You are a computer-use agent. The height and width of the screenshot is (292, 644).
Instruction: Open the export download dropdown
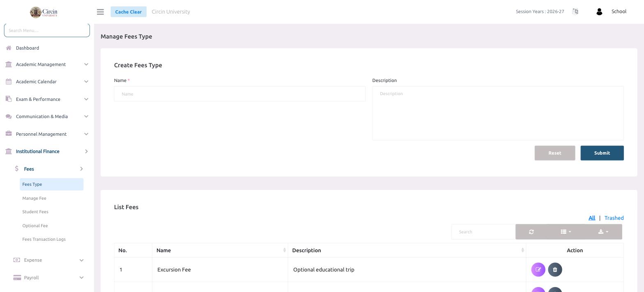point(603,232)
